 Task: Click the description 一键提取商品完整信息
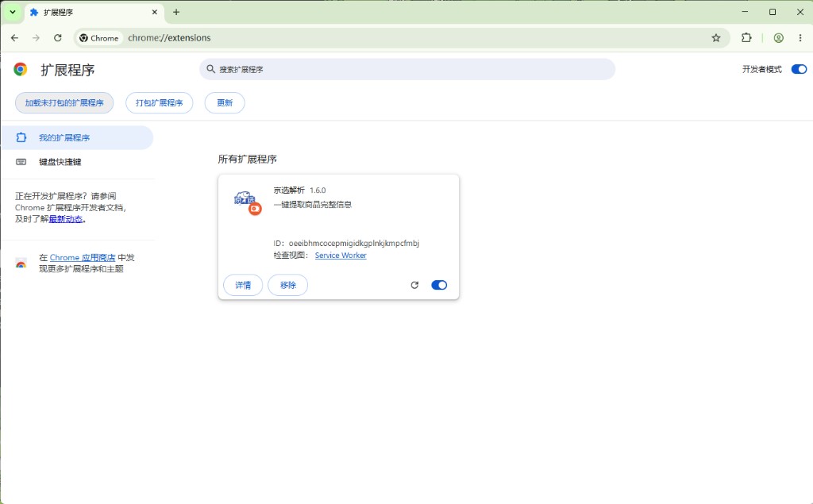coord(313,204)
